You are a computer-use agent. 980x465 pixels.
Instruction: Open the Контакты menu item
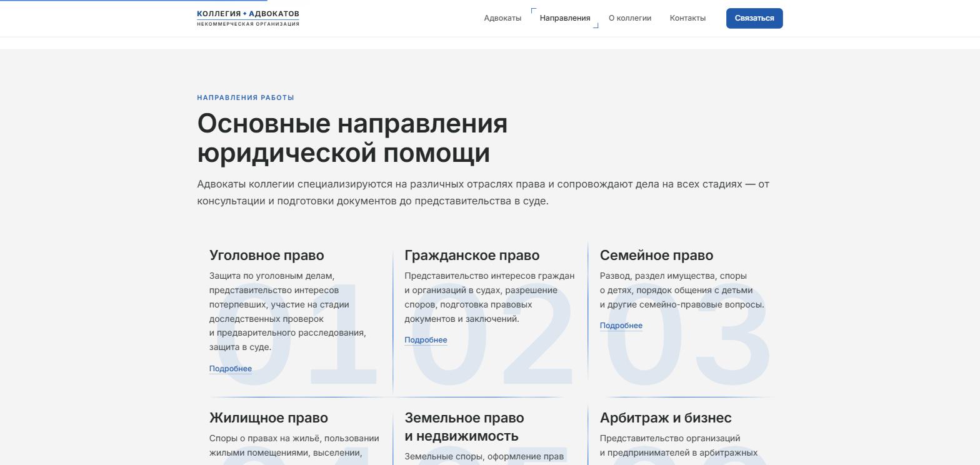coord(687,18)
